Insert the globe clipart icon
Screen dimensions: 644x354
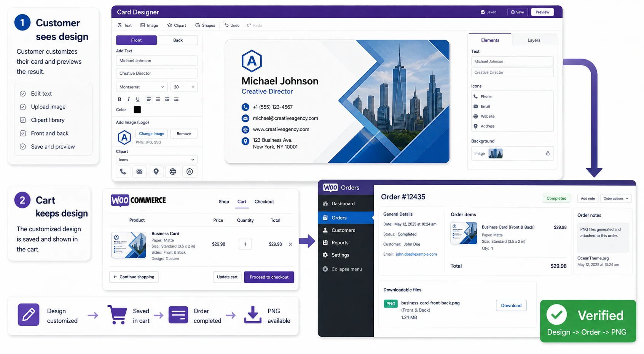point(173,171)
